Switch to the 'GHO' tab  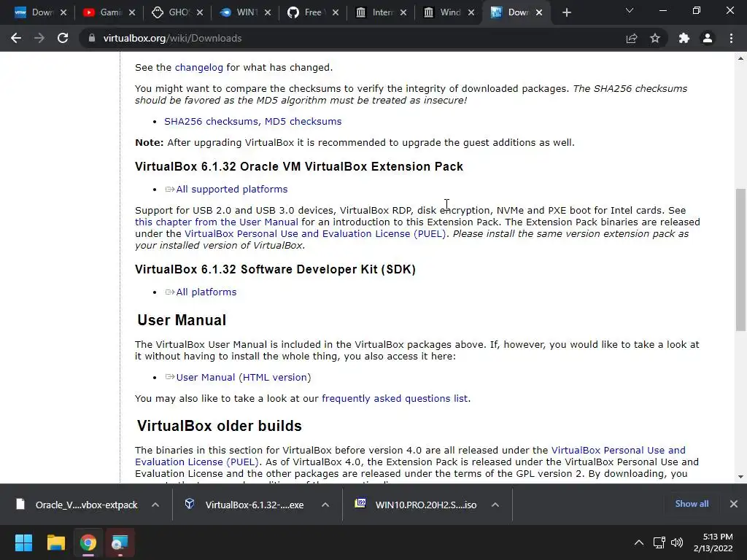pyautogui.click(x=171, y=13)
